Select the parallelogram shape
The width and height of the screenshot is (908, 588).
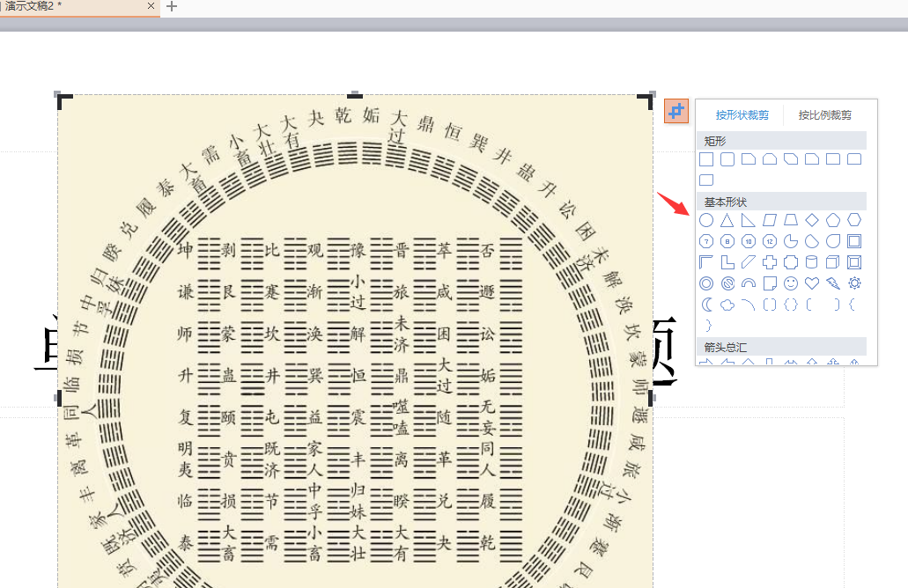770,220
